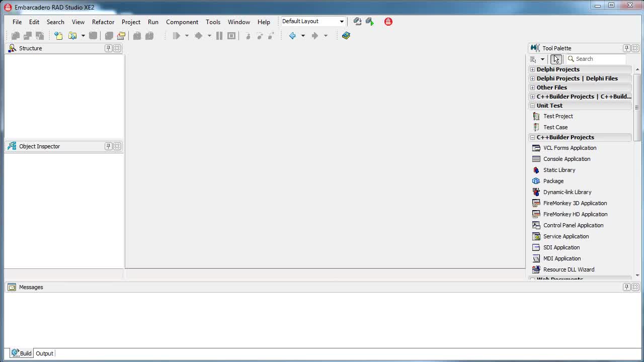
Task: Click the Back navigation arrow
Action: pos(292,36)
